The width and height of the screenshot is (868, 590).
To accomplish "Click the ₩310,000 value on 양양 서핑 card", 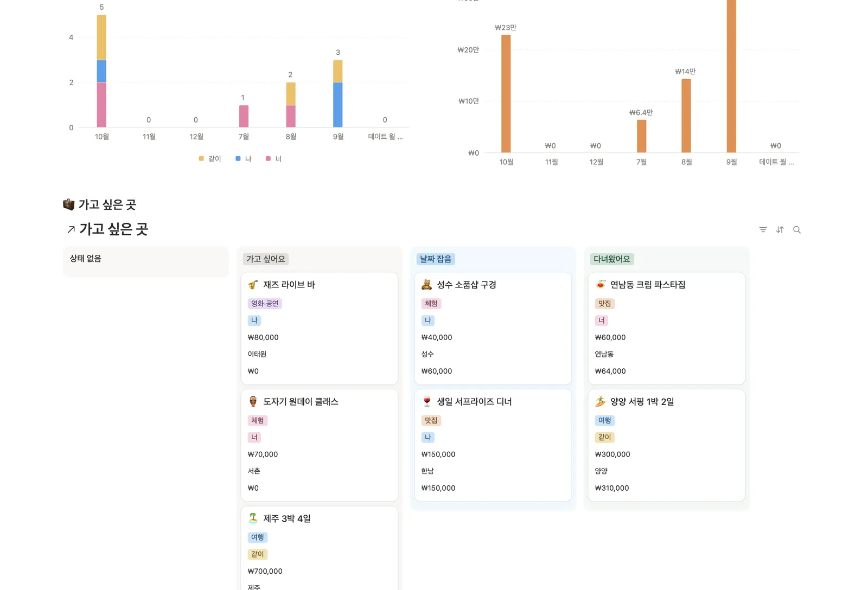I will click(x=612, y=488).
